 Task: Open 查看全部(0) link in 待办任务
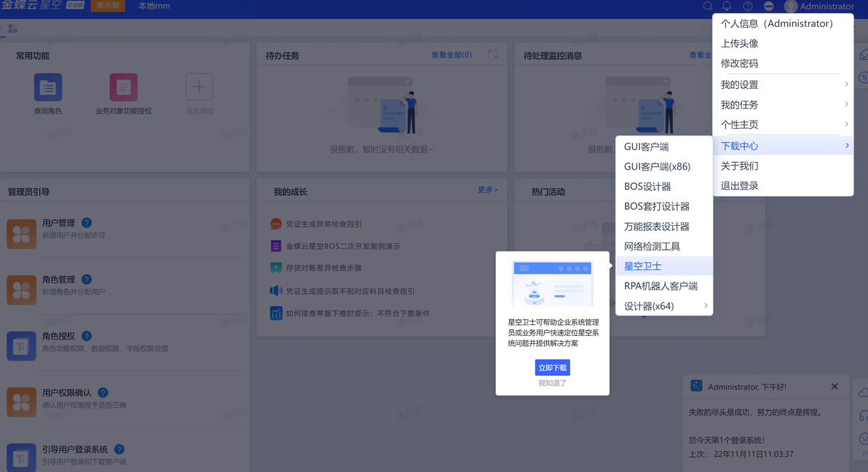[451, 55]
